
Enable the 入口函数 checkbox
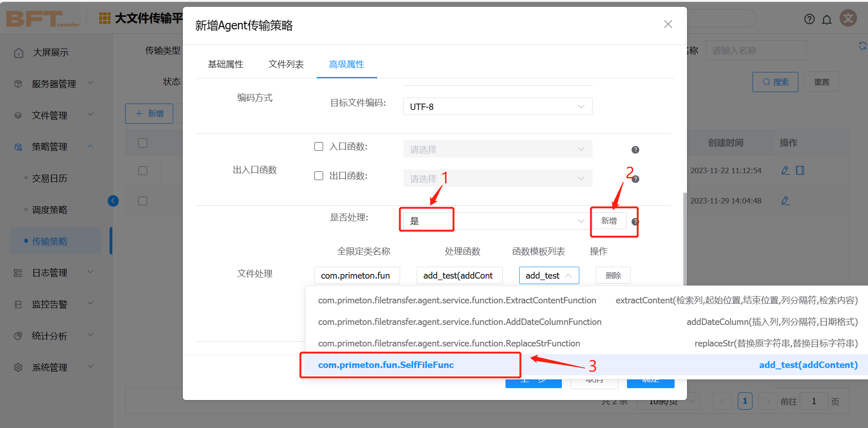point(319,146)
